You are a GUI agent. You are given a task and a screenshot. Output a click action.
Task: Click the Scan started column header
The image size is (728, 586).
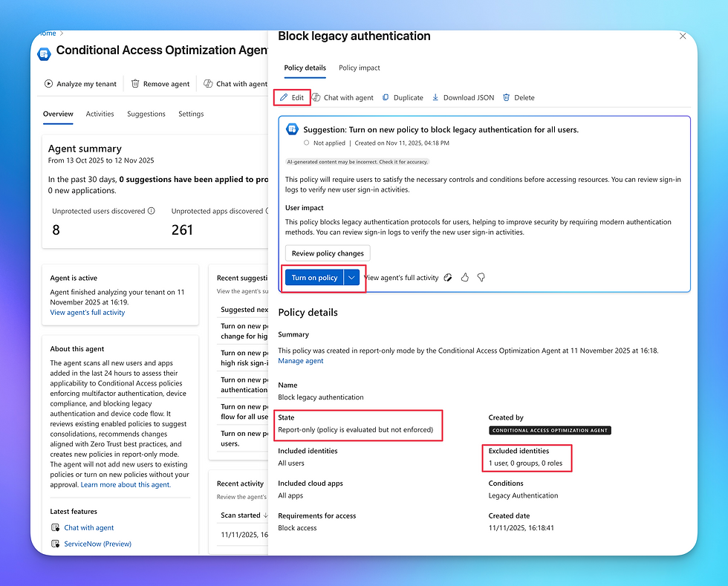[241, 515]
